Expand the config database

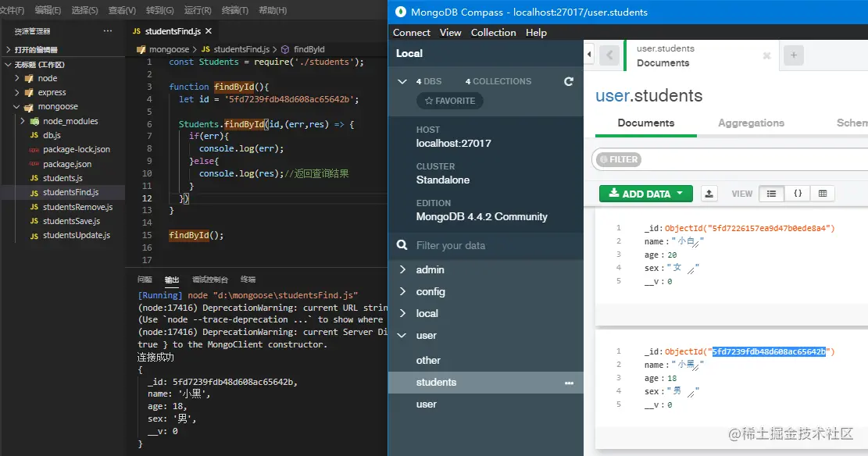402,292
